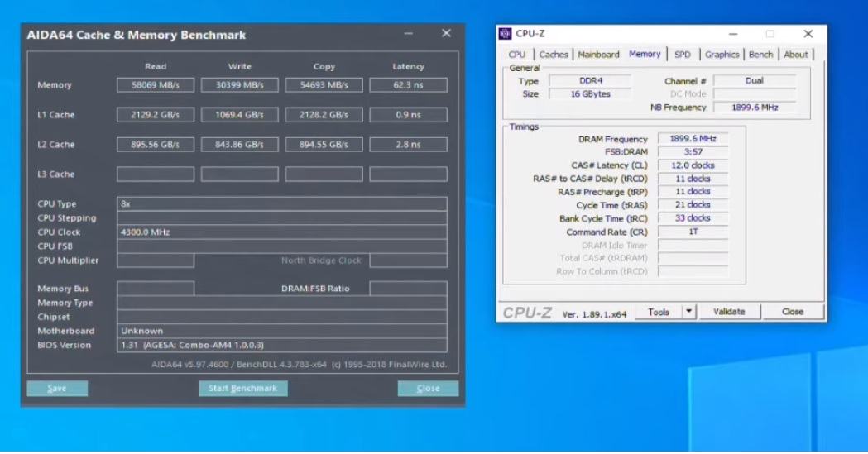Switch to the Graphics tab in CPU-Z
The height and width of the screenshot is (454, 868).
pyautogui.click(x=722, y=55)
